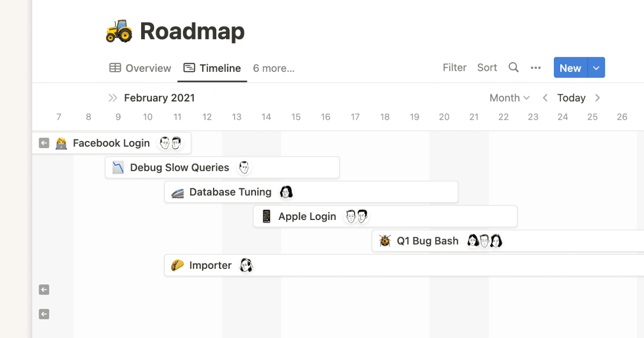This screenshot has width=644, height=338.
Task: Click the worker icon on Facebook Login
Action: point(61,143)
